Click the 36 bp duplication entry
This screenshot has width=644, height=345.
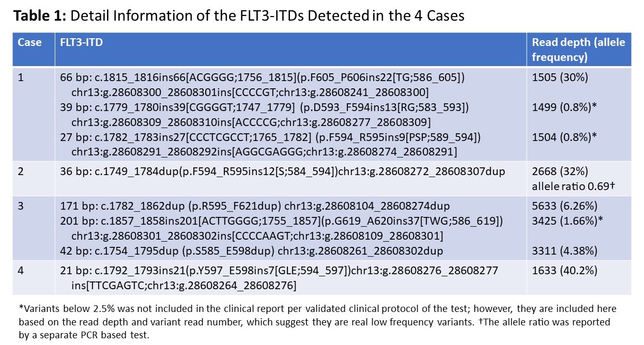click(283, 171)
